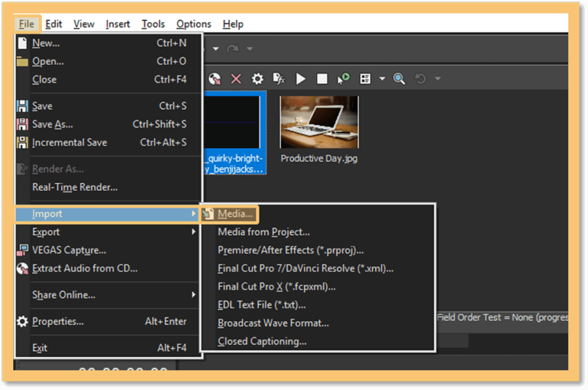Screen dimensions: 588x390
Task: Stop preview with the stop button
Action: [322, 79]
